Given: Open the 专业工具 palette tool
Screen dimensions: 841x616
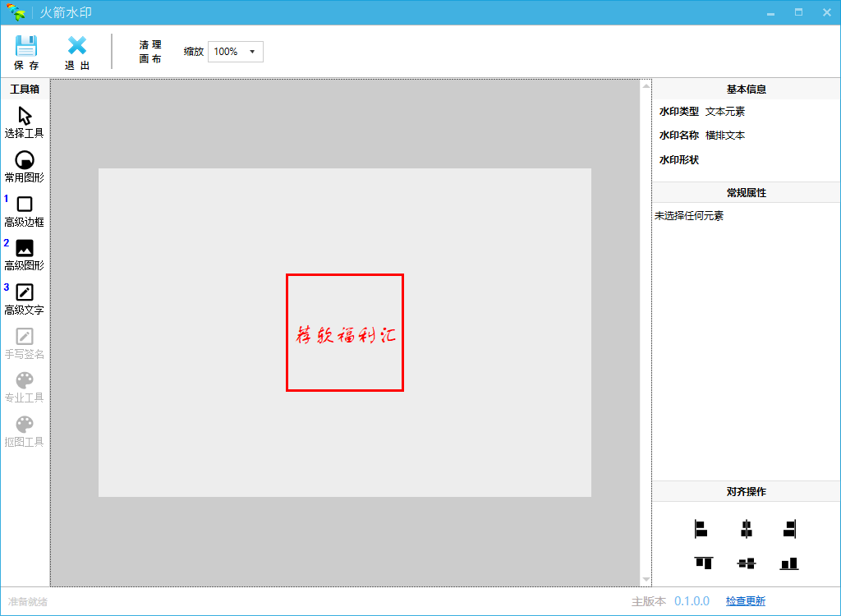Looking at the screenshot, I should pos(25,388).
